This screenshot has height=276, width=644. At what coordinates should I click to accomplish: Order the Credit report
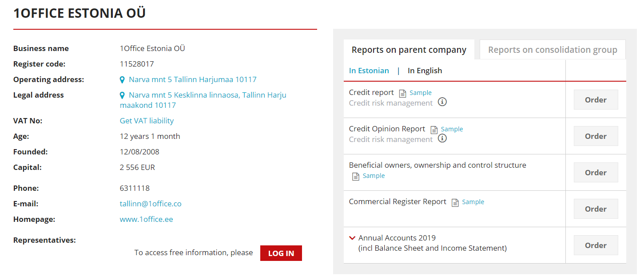click(x=595, y=100)
